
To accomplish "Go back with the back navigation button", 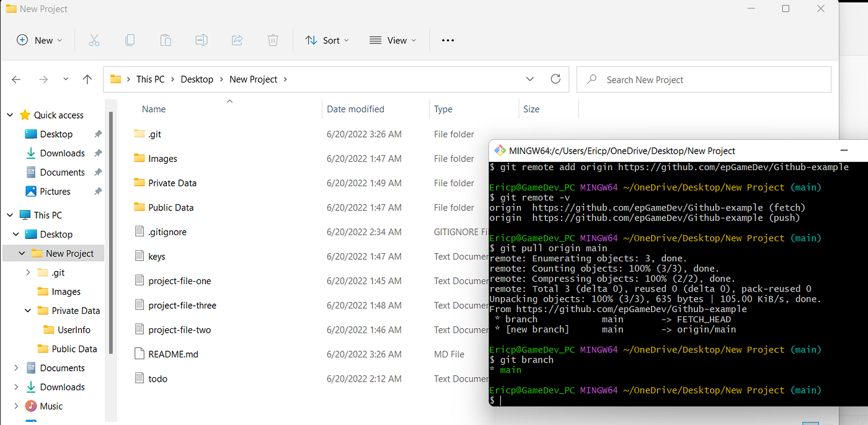I will point(15,79).
